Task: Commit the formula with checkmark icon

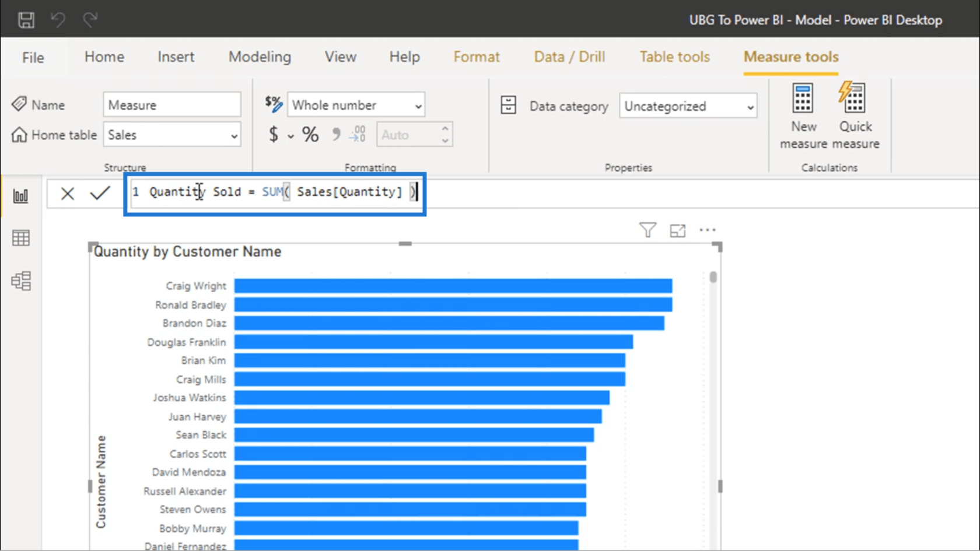Action: (100, 193)
